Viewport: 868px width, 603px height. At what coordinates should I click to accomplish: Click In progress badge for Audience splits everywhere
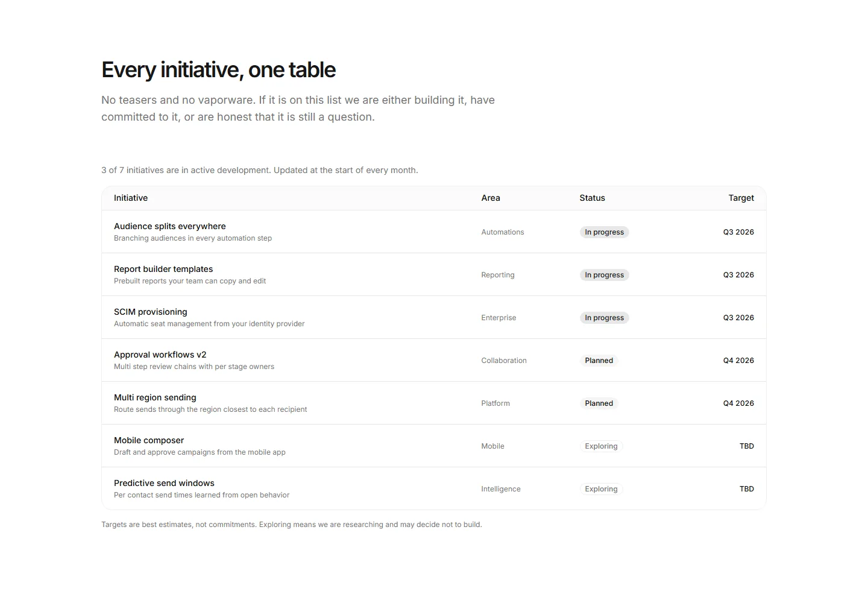click(x=604, y=232)
